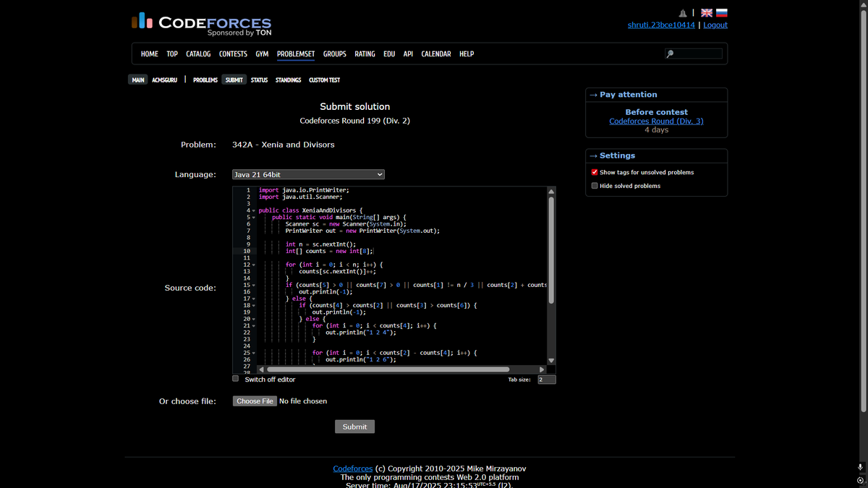Click code line 'import java.util.Scanner;'
Screen dimensions: 868x488
click(300, 197)
